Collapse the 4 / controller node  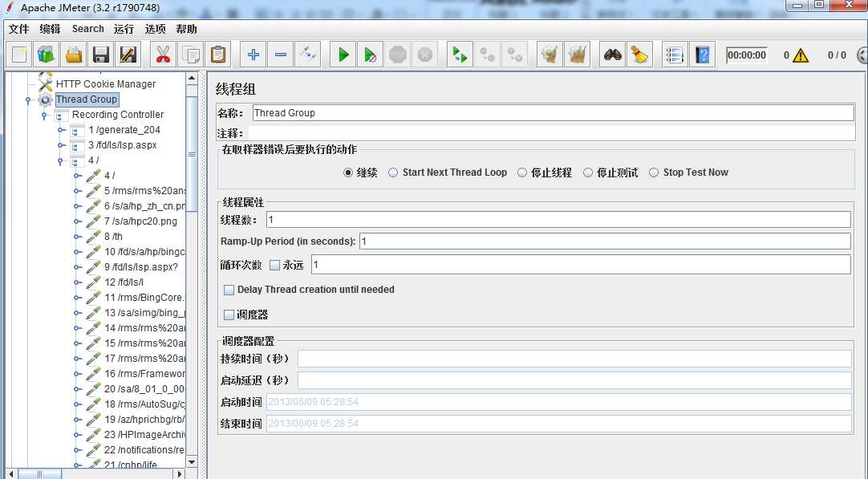pos(60,161)
